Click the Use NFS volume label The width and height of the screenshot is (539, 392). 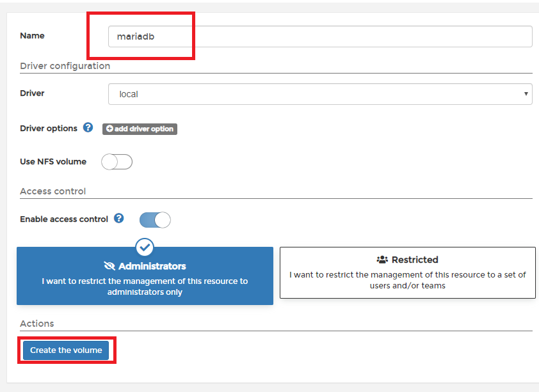(x=53, y=162)
